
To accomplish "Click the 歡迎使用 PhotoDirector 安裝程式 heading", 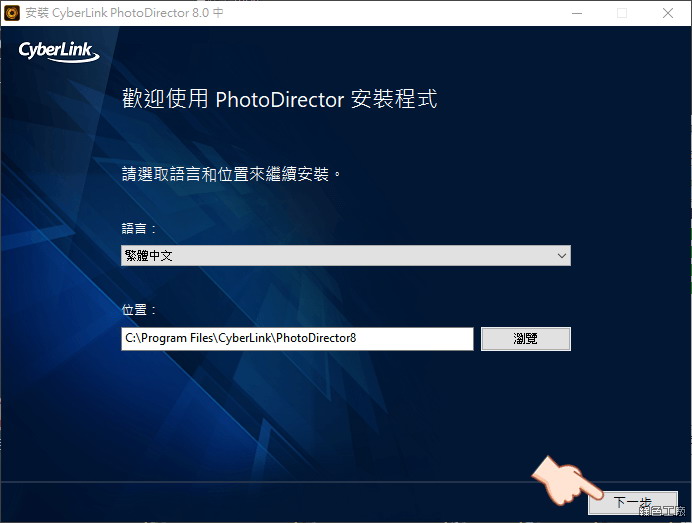I will (279, 99).
